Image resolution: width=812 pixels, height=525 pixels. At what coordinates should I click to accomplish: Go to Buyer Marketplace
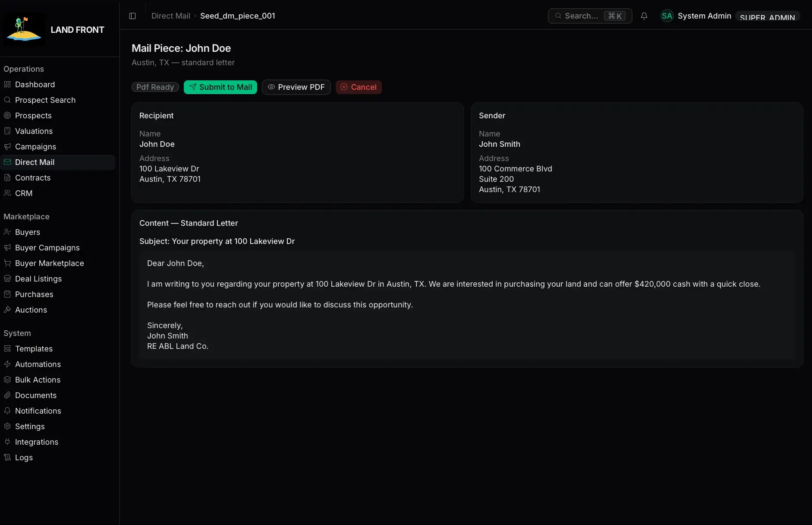click(x=58, y=263)
